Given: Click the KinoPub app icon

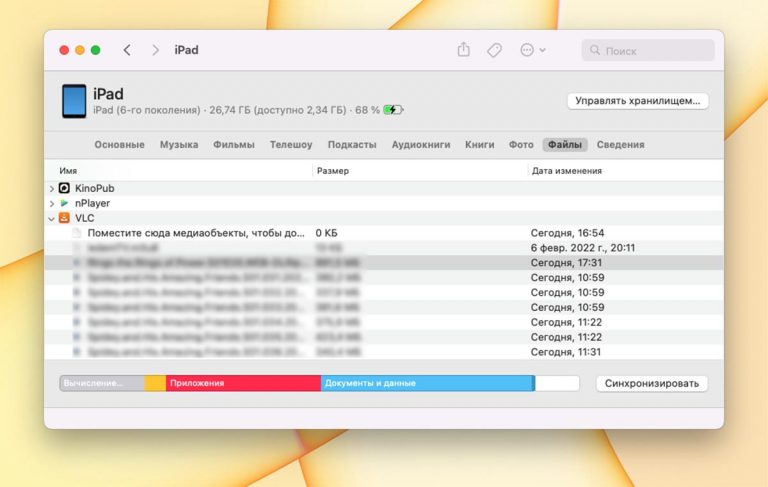Looking at the screenshot, I should (65, 188).
